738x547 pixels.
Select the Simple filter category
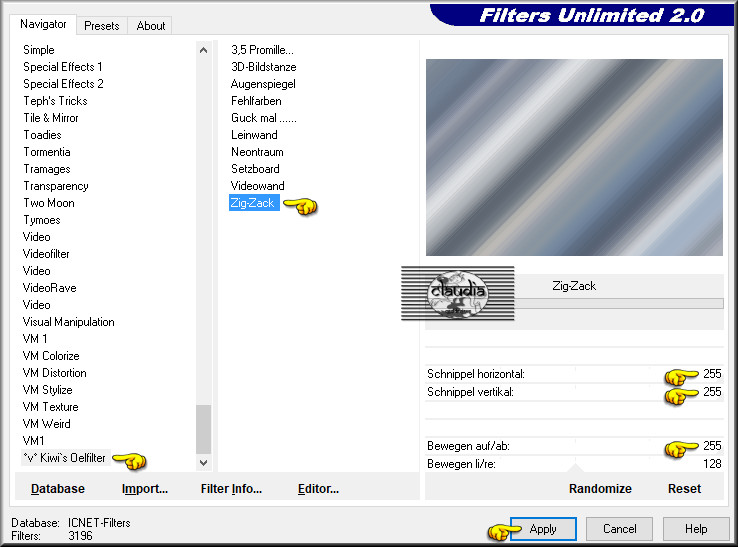coord(39,50)
